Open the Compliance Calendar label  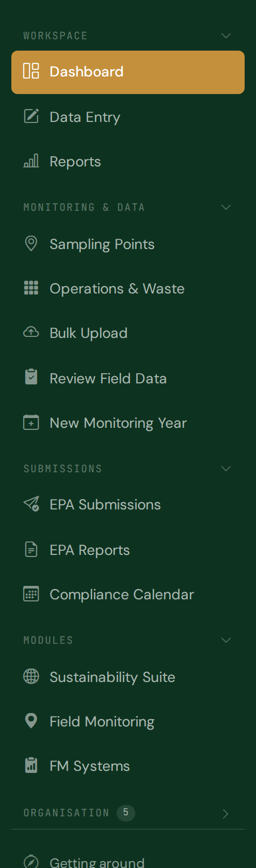click(122, 595)
